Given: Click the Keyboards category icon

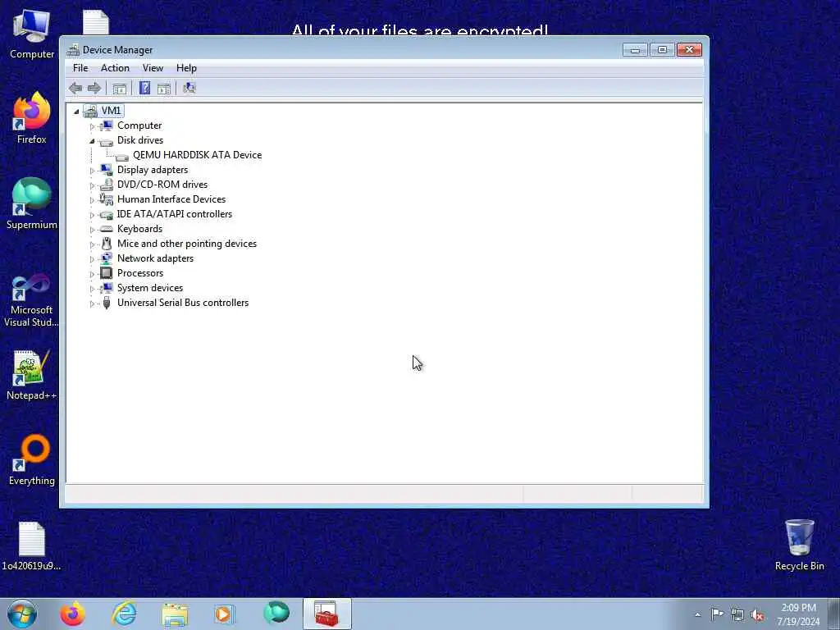Looking at the screenshot, I should point(107,229).
